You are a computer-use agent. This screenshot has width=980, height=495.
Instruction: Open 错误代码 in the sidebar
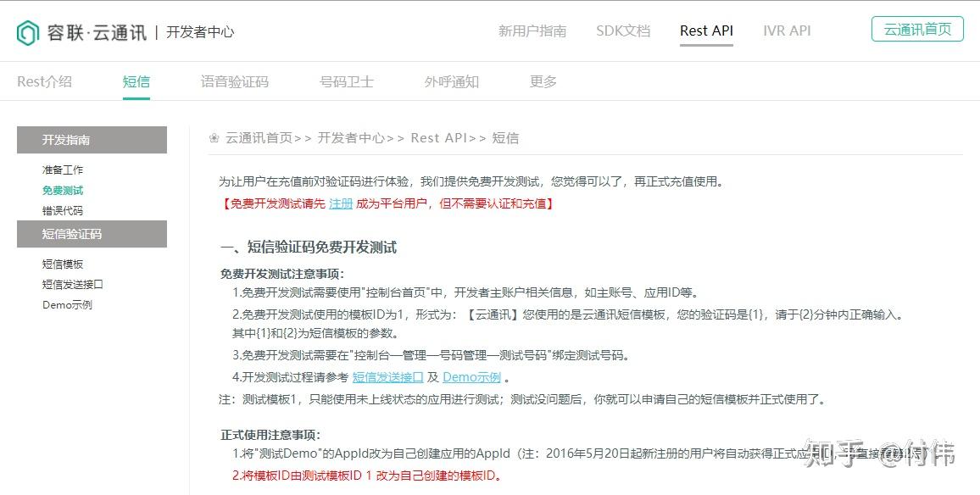63,211
